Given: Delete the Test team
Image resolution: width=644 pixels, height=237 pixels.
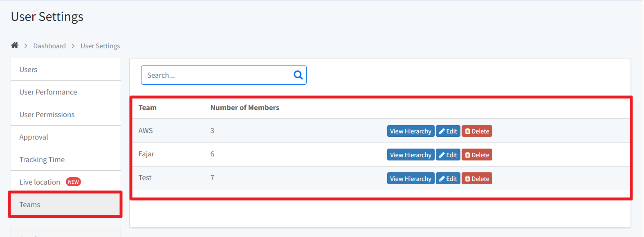Looking at the screenshot, I should [x=477, y=178].
